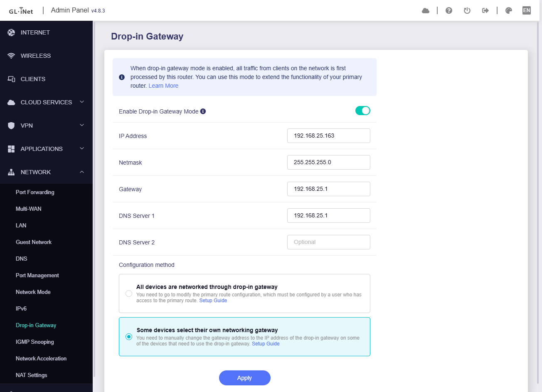Open the Port Forwarding page
Screen dimensions: 542x392
click(35, 192)
